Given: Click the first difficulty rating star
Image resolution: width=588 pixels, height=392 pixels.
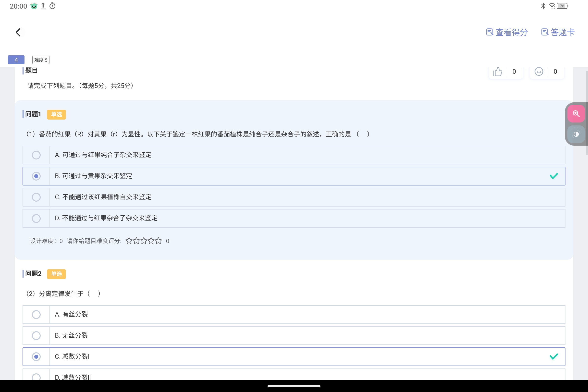Looking at the screenshot, I should click(x=129, y=241).
